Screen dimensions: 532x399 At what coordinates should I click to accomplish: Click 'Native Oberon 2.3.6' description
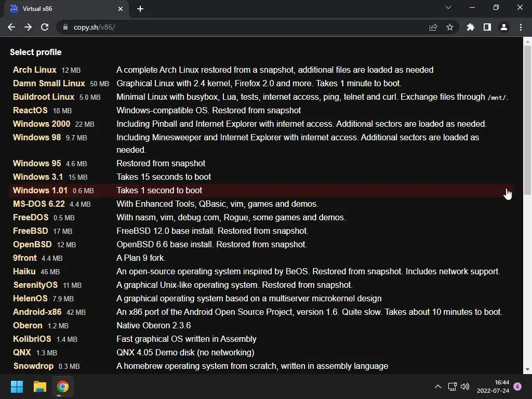[154, 326]
